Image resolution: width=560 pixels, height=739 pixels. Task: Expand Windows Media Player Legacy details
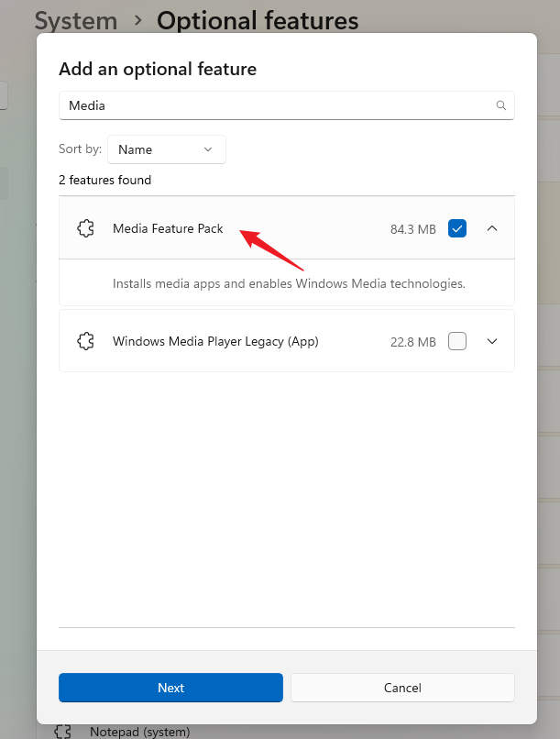(x=492, y=341)
